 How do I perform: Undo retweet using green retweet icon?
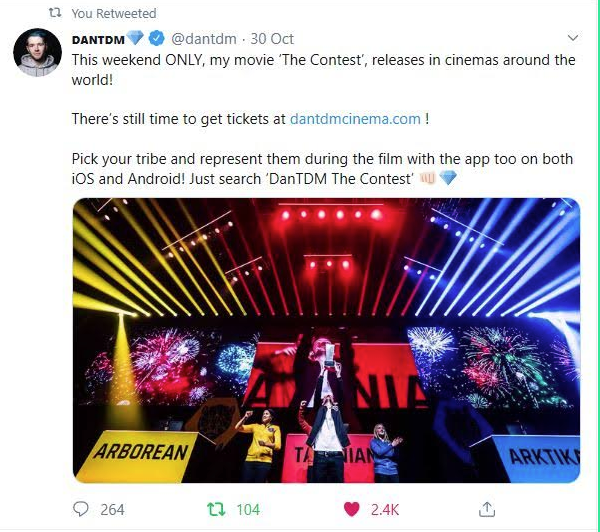216,509
